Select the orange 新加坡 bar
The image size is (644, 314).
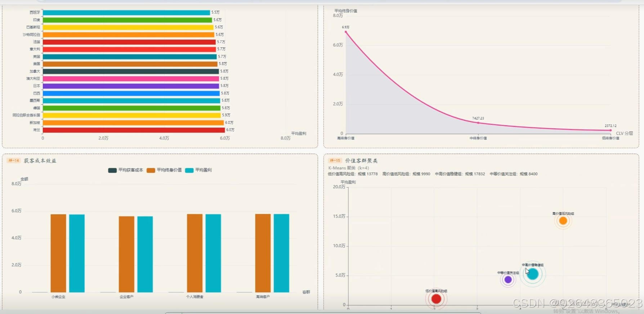pos(133,123)
